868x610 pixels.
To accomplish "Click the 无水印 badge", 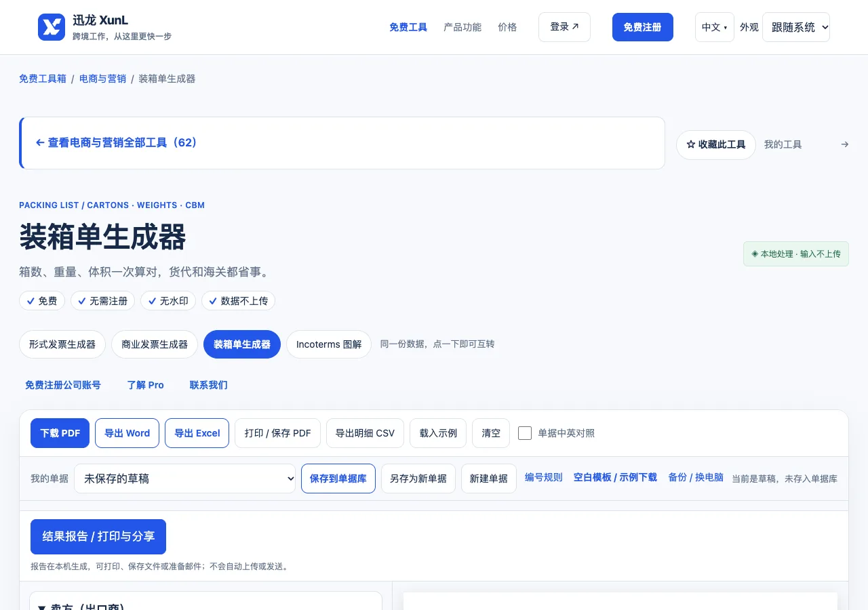I will [x=169, y=301].
